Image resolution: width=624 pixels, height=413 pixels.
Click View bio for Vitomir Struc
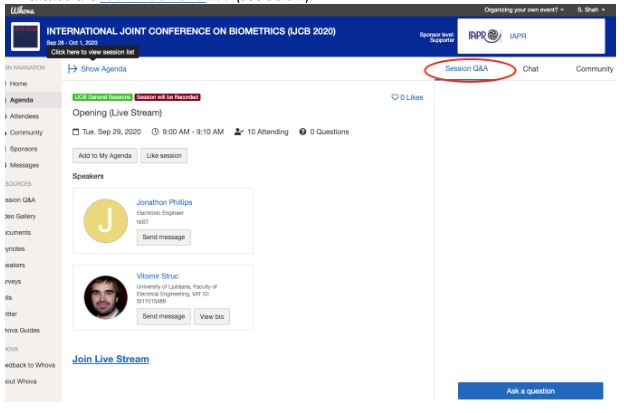(212, 316)
